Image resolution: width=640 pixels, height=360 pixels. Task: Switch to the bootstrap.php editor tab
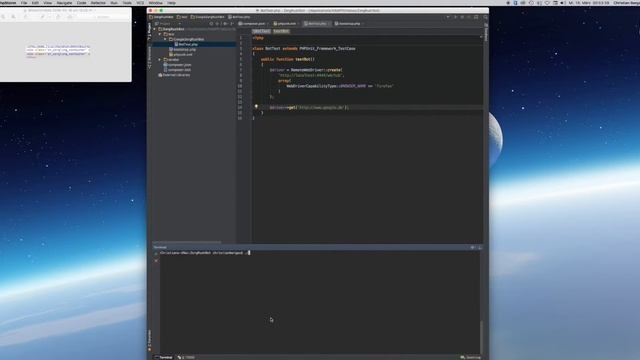349,24
